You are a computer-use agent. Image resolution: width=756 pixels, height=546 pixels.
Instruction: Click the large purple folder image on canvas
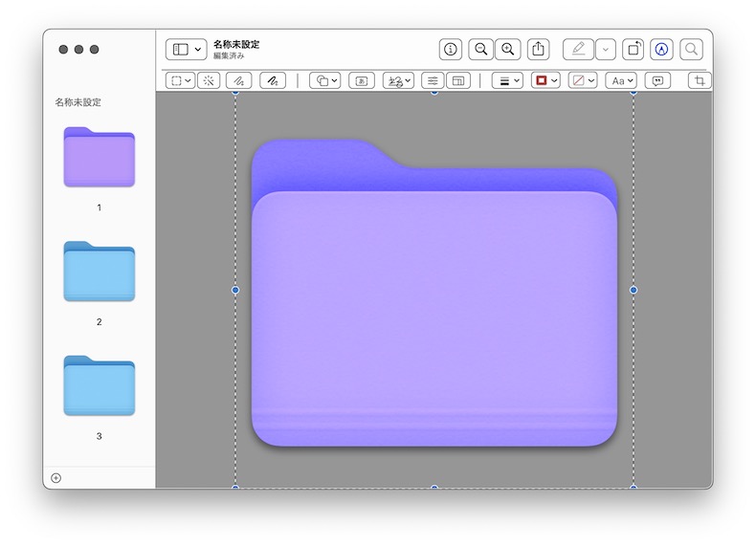(434, 293)
